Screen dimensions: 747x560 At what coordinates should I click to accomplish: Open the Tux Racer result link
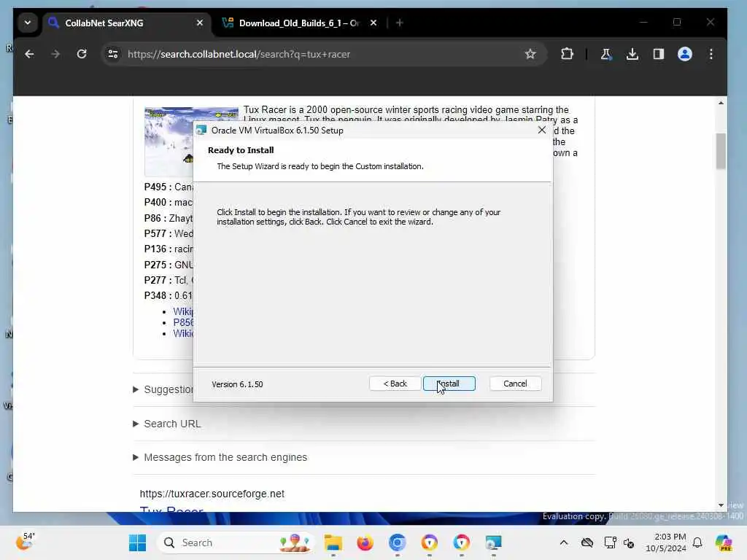click(x=171, y=510)
